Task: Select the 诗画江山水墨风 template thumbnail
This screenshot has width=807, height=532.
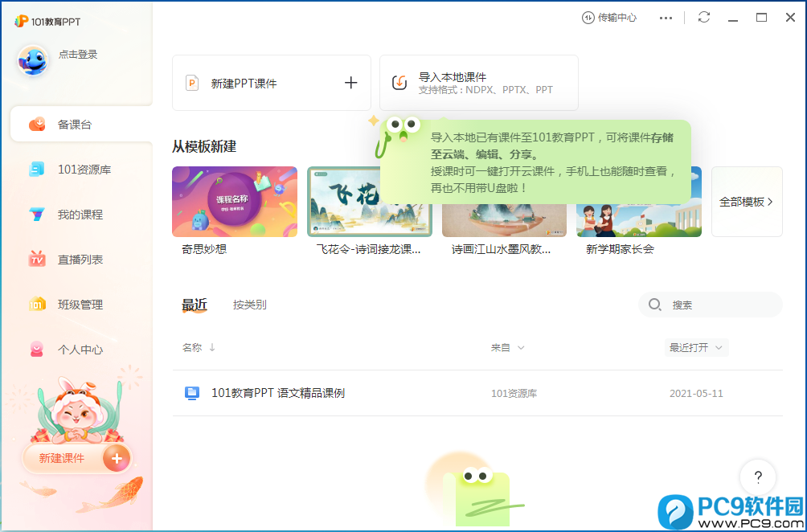Action: (x=505, y=219)
